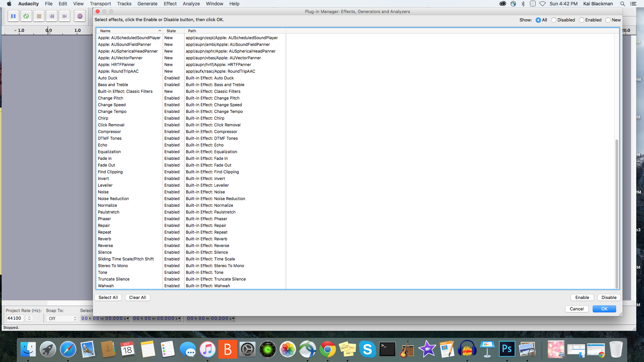Click the Skip to End button
The image size is (644, 362).
[x=64, y=16]
